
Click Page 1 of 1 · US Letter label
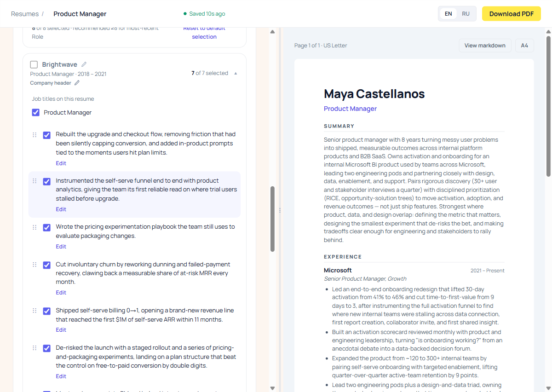(321, 46)
